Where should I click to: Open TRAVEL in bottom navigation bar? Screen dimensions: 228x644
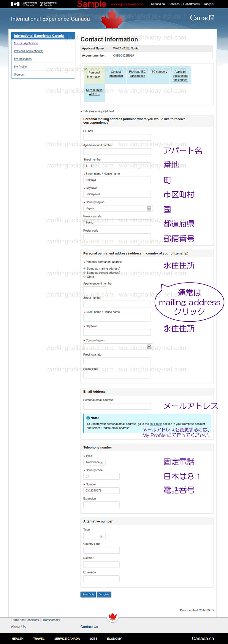coord(39,639)
